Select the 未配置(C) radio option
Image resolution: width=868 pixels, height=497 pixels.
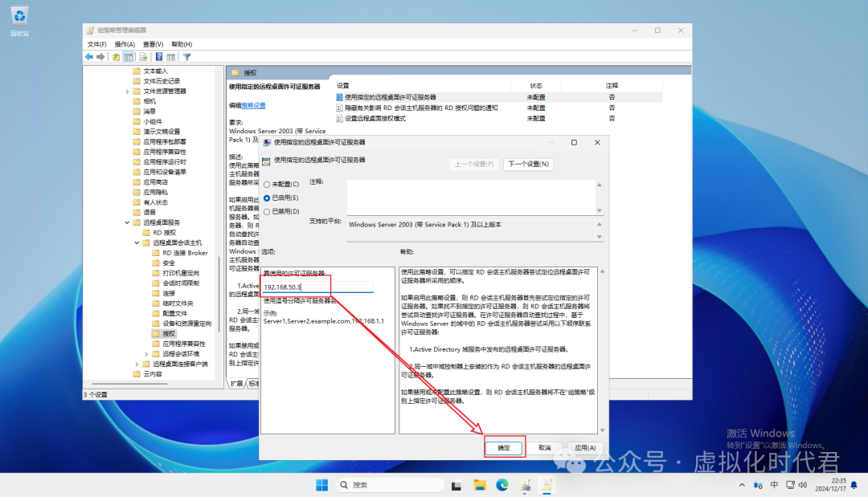268,185
